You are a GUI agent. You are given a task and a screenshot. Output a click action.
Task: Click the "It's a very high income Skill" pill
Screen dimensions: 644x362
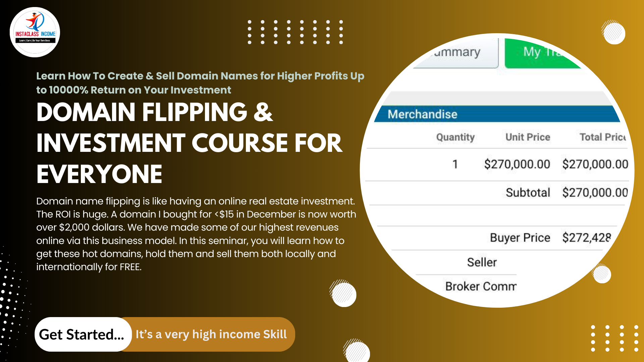tap(211, 334)
